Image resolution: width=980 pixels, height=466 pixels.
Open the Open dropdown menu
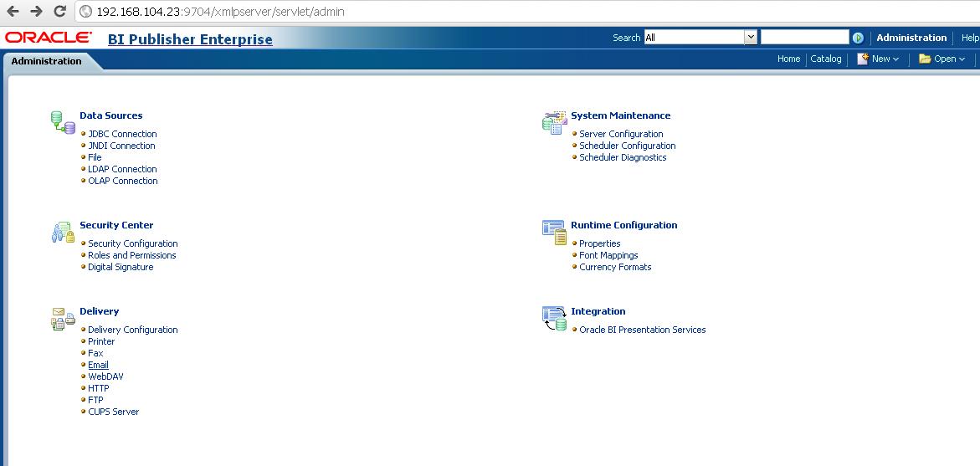pos(942,59)
